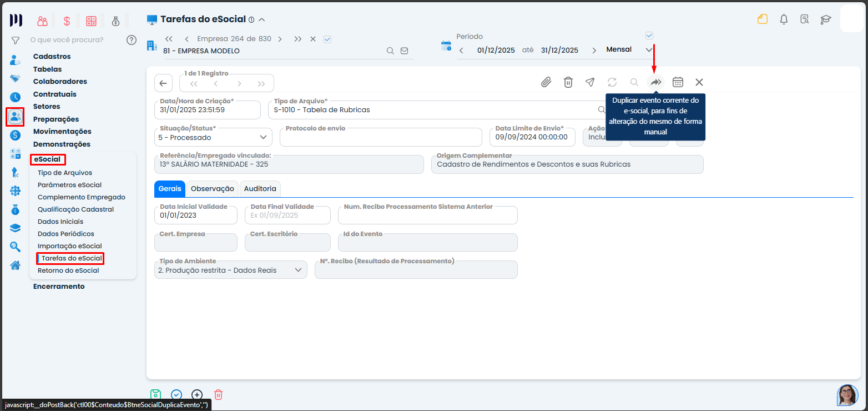Image resolution: width=868 pixels, height=411 pixels.
Task: Switch to the Auditoria tab
Action: click(x=260, y=189)
